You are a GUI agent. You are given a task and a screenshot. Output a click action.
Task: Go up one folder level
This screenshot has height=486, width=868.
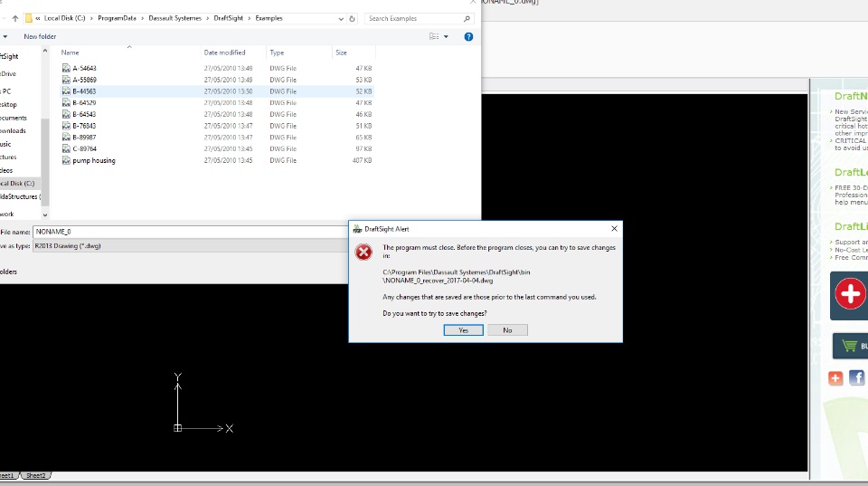15,18
